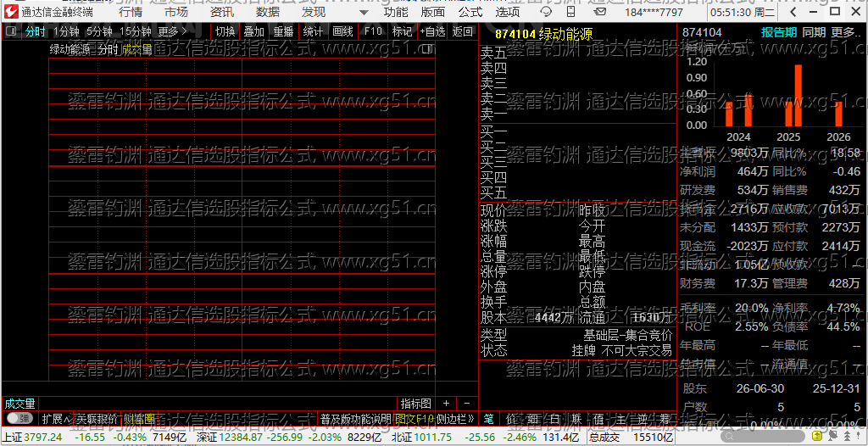868x446 pixels.
Task: Click the yellow 成交量 label in chart header
Action: coord(136,49)
